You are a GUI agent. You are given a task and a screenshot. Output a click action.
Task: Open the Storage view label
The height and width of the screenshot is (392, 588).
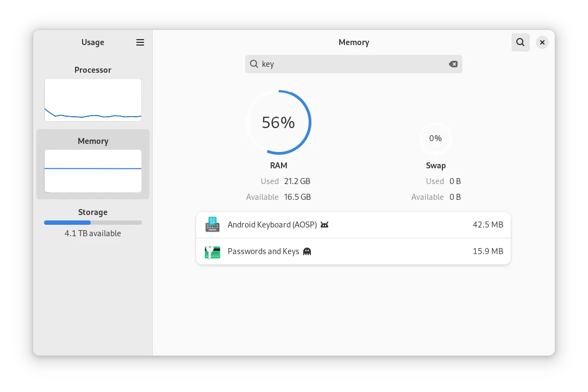pos(93,212)
